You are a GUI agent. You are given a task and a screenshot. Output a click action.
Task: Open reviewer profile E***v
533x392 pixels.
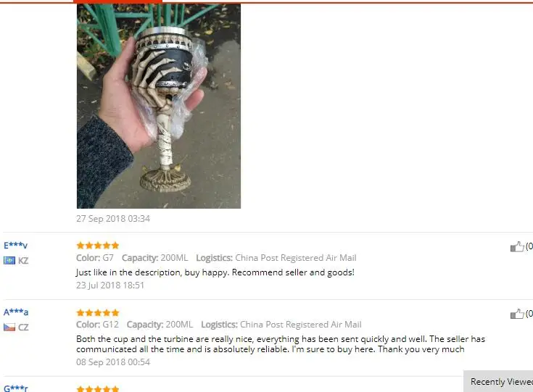click(x=16, y=245)
